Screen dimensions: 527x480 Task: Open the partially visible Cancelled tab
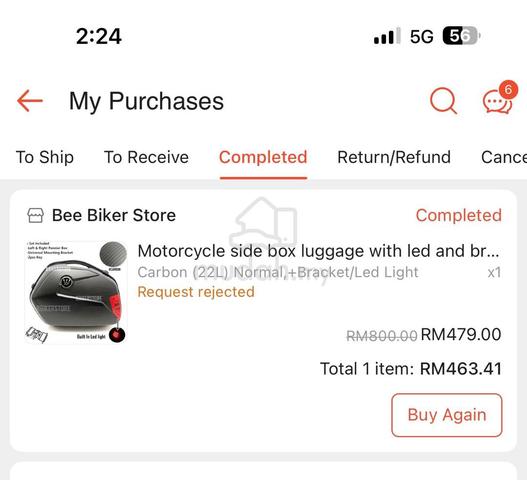click(504, 157)
